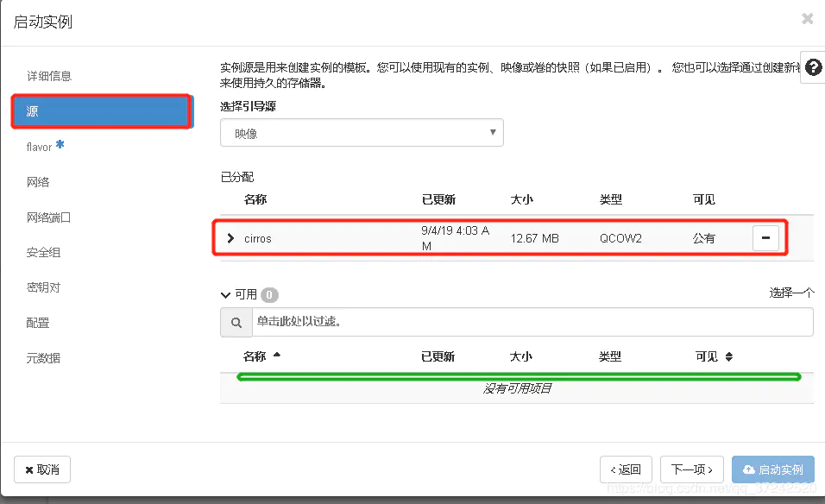Click the 返回 button
825x504 pixels.
coord(627,469)
